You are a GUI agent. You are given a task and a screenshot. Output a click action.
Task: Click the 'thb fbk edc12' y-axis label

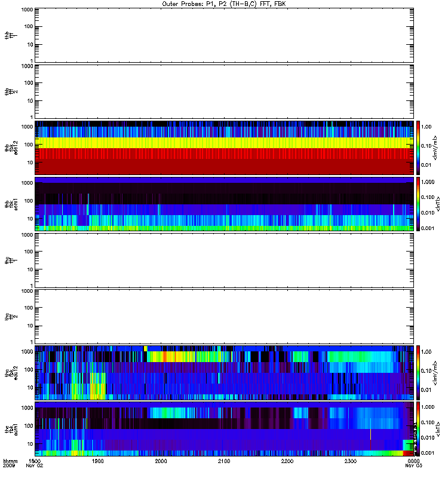point(11,148)
